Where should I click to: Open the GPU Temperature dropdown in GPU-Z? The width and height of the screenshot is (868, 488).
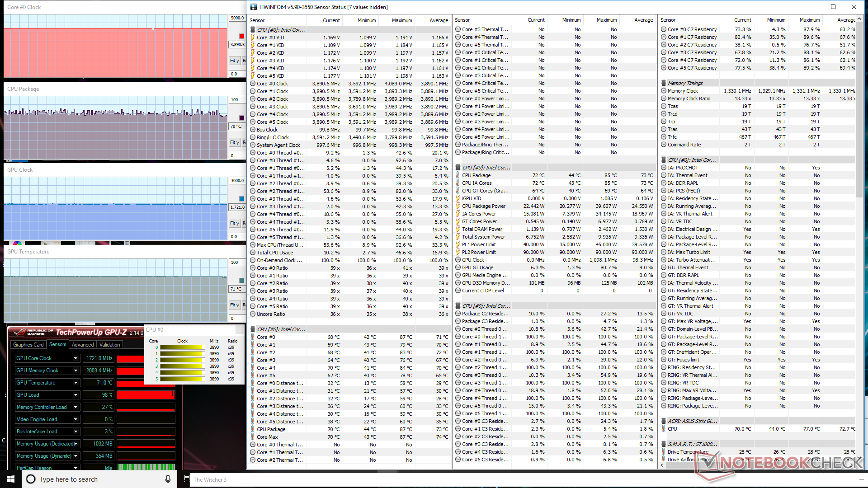(75, 383)
